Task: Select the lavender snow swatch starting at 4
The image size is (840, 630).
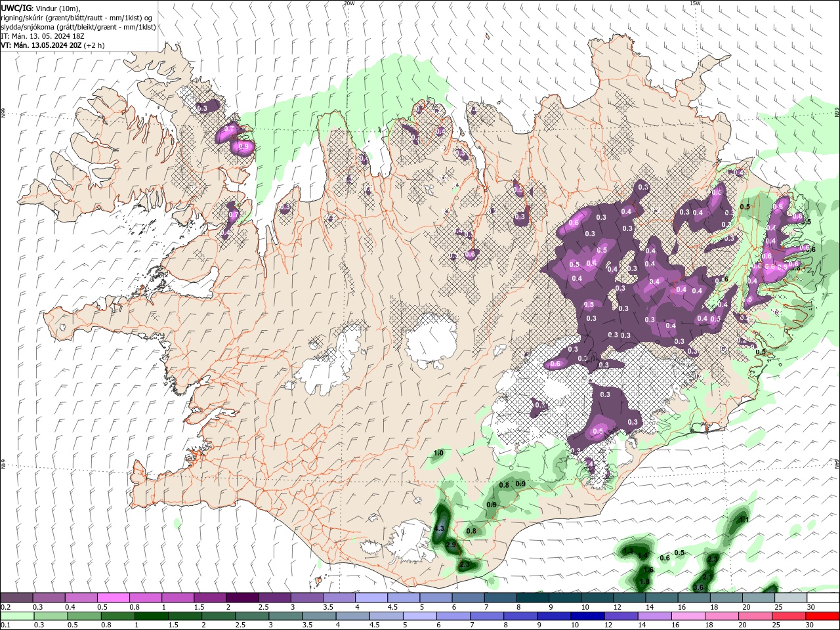Action: tap(371, 598)
